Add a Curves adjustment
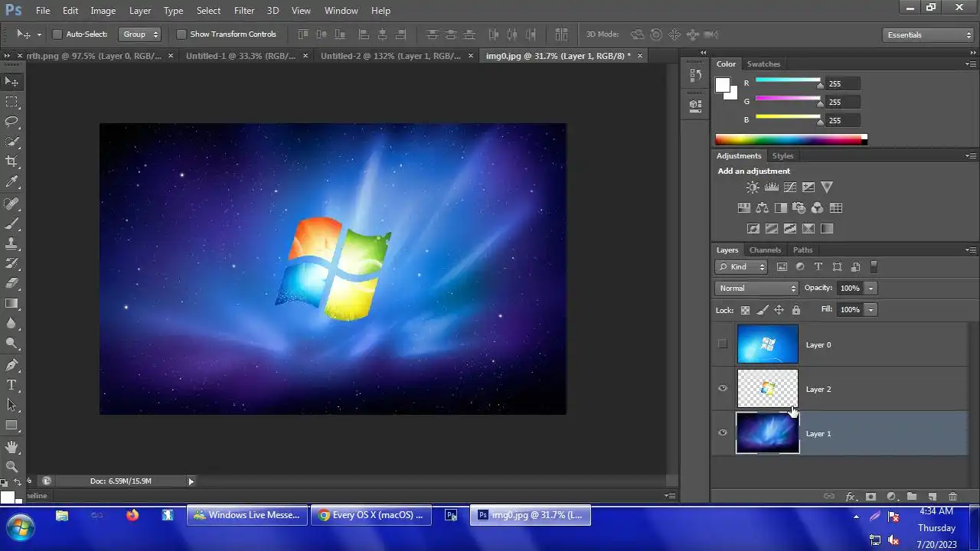Viewport: 980px width, 551px height. 790,187
